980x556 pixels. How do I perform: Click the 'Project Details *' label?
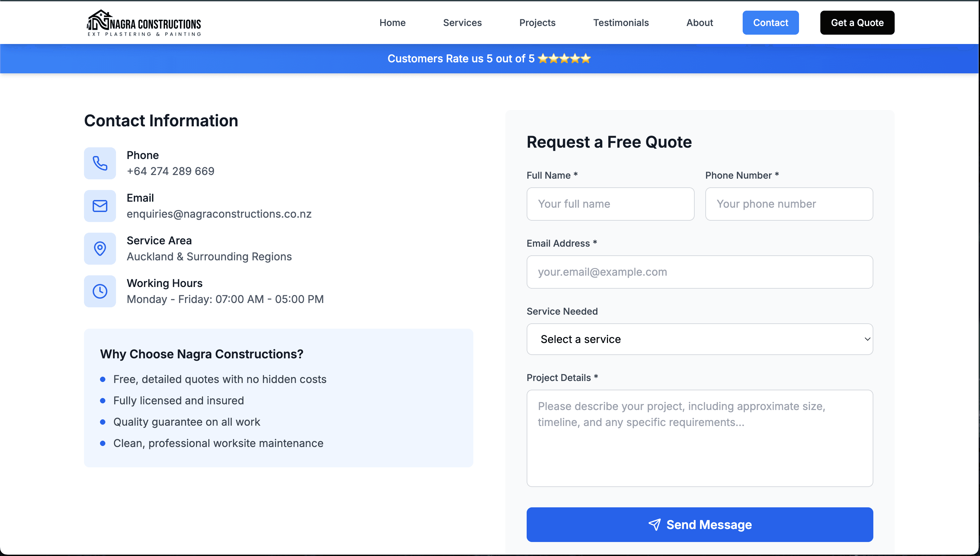click(562, 378)
